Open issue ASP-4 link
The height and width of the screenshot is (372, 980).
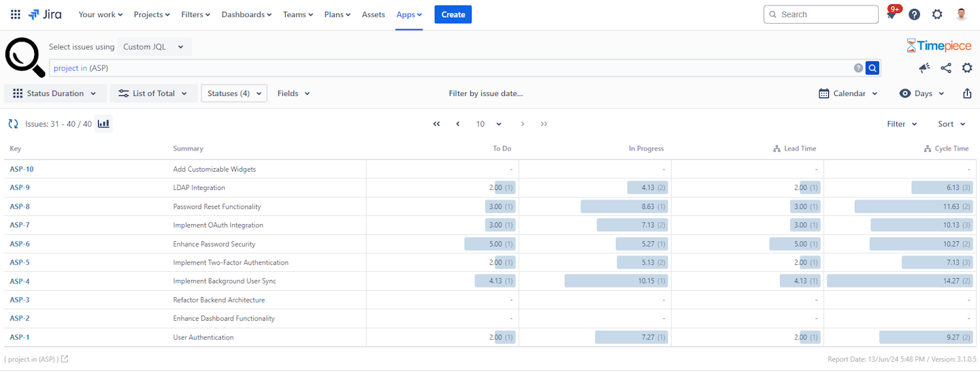click(x=20, y=281)
